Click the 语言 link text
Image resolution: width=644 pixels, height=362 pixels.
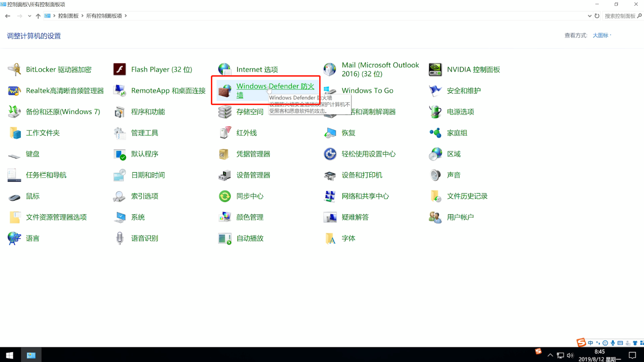(x=33, y=238)
